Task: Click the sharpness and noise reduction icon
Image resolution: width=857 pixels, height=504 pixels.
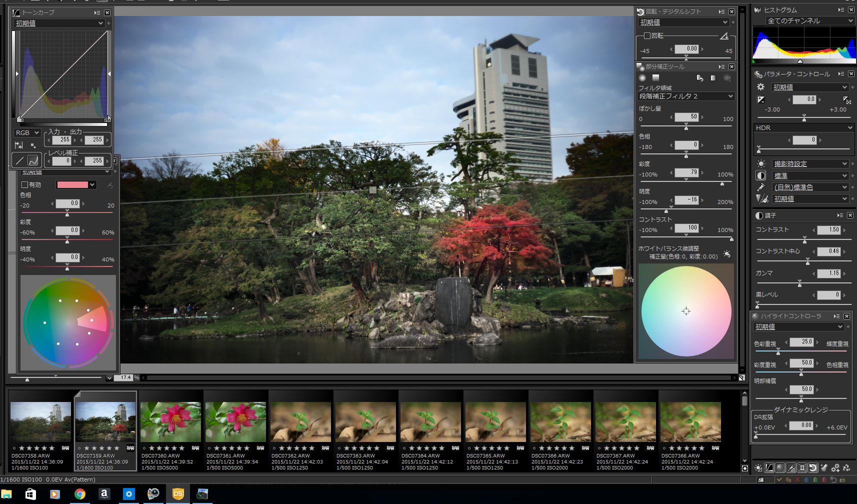Action: coord(761,198)
